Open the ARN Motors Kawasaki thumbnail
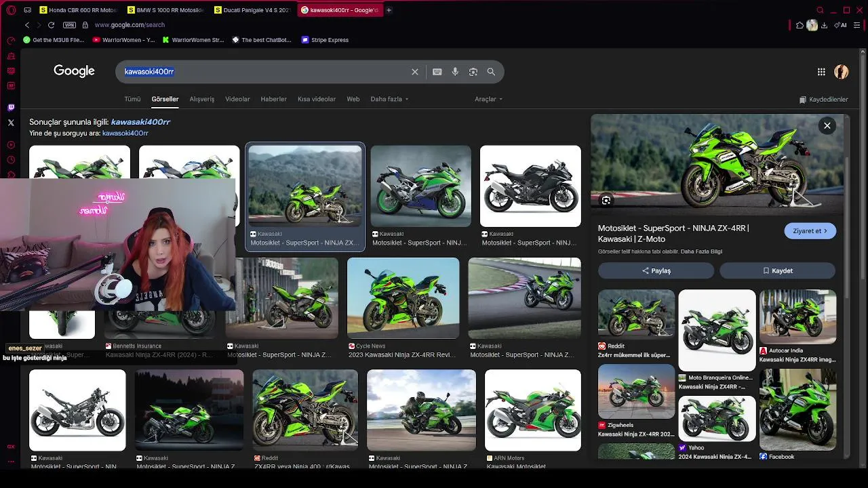This screenshot has width=868, height=488. [533, 410]
